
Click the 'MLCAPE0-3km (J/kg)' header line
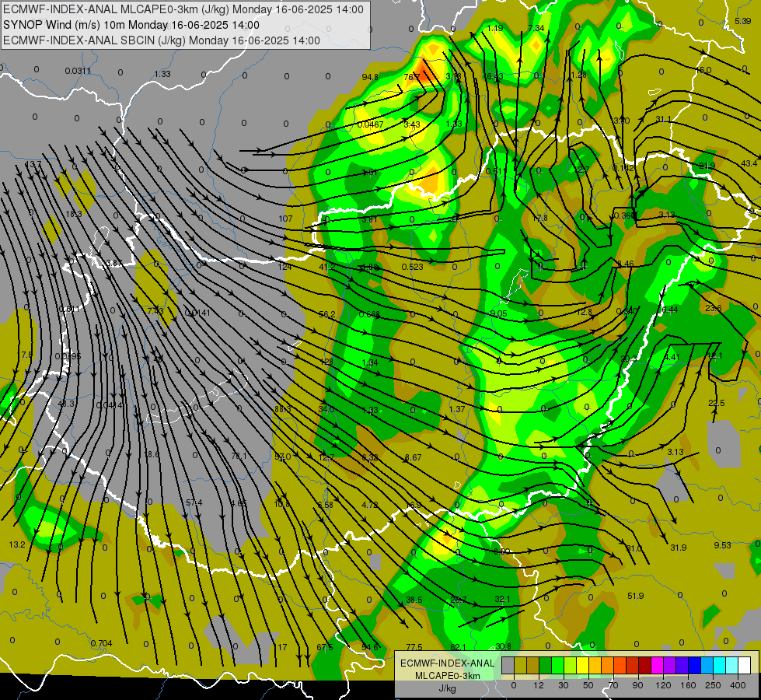tap(183, 9)
